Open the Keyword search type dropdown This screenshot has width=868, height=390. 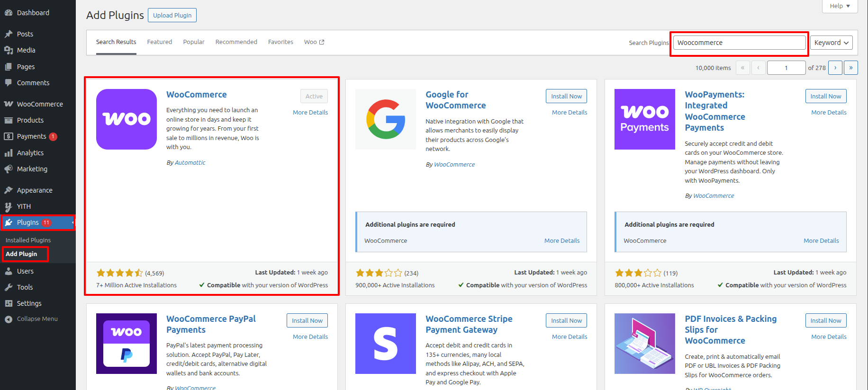[832, 43]
